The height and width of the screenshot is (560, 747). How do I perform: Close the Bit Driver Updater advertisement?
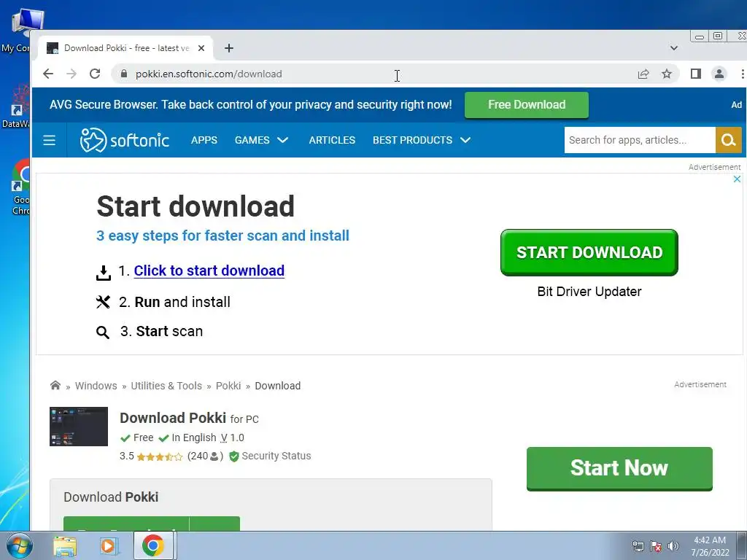pyautogui.click(x=737, y=179)
